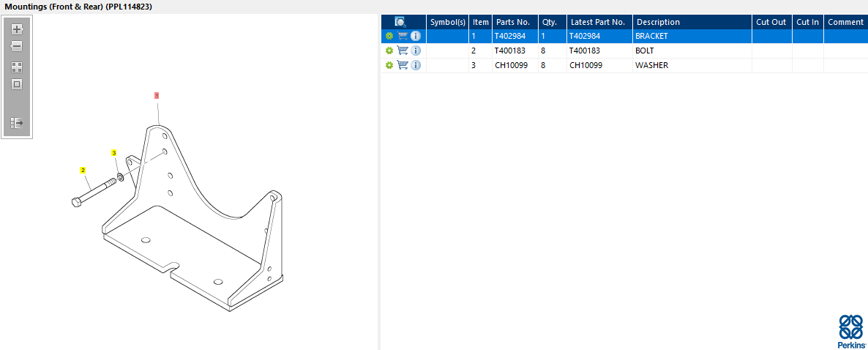Click the Cut In column header
Image resolution: width=868 pixels, height=350 pixels.
pos(808,22)
